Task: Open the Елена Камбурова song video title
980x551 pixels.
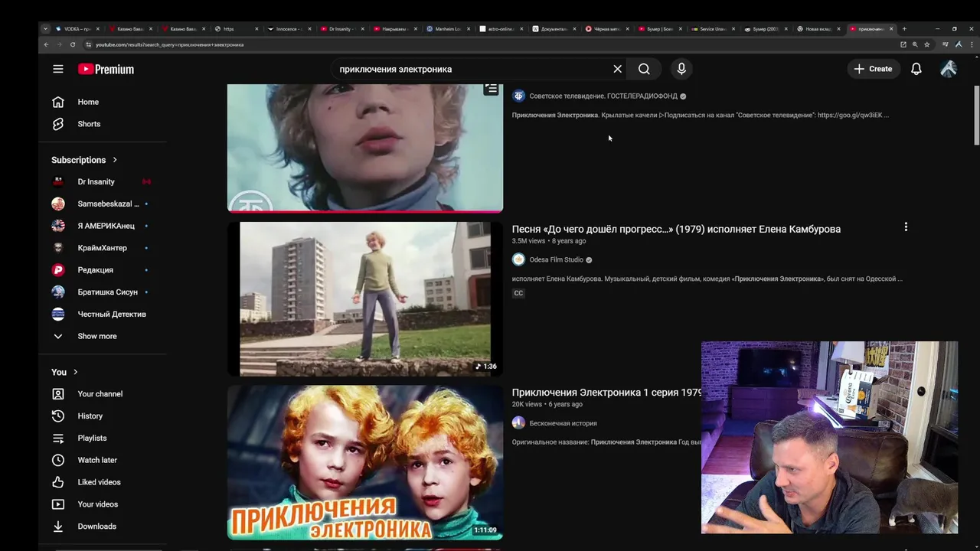Action: click(x=676, y=229)
